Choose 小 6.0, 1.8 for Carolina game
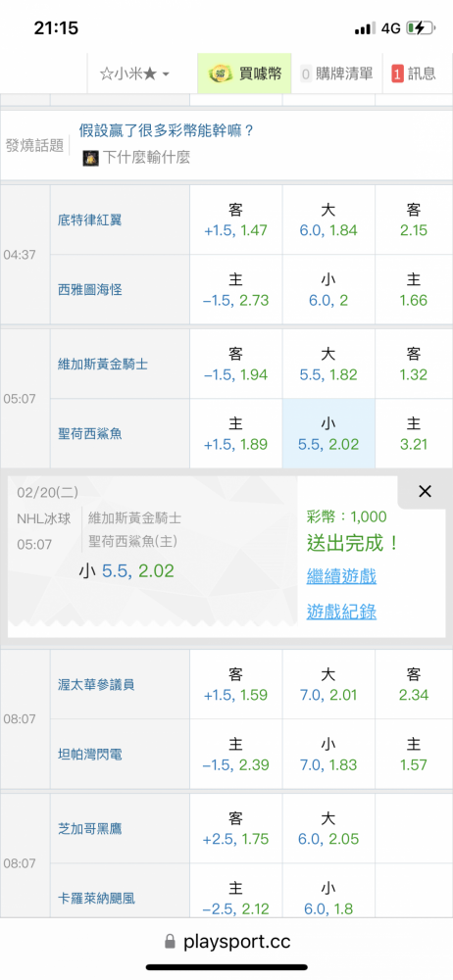453x980 pixels. [x=328, y=898]
